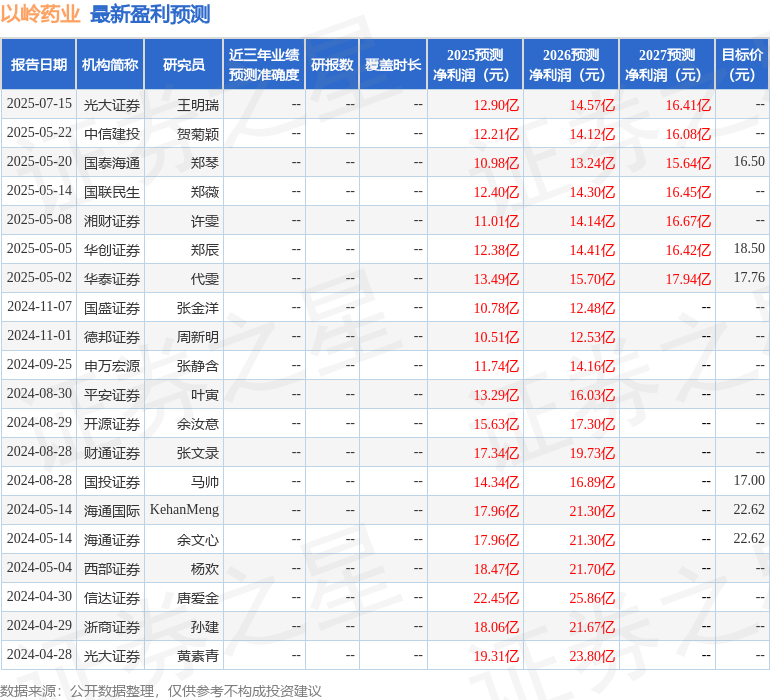This screenshot has height=700, width=770.
Task: Select the 22.45亿 profit forecast cell
Action: (496, 598)
